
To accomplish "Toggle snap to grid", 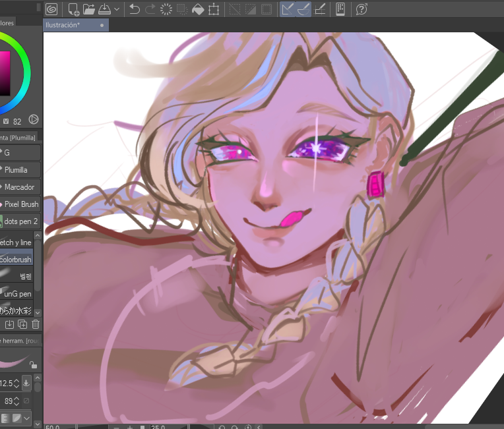I will (x=320, y=9).
